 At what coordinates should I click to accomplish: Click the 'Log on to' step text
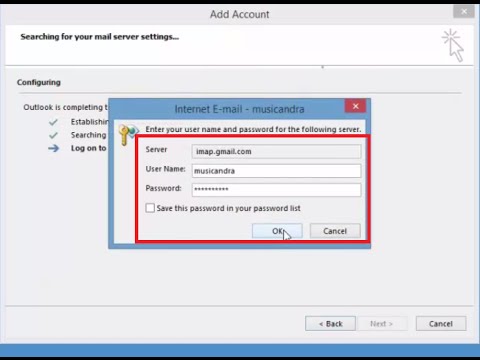(x=89, y=148)
